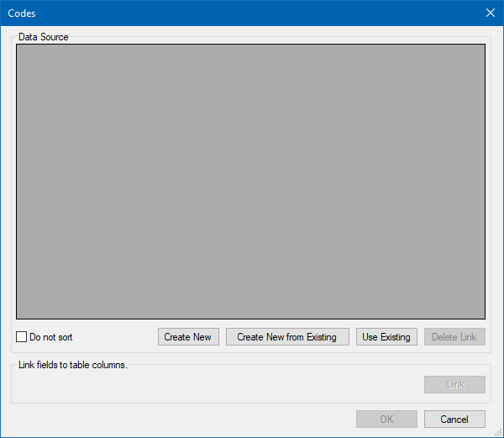The width and height of the screenshot is (504, 438).
Task: Click blank space left of the OK button
Action: click(185, 420)
